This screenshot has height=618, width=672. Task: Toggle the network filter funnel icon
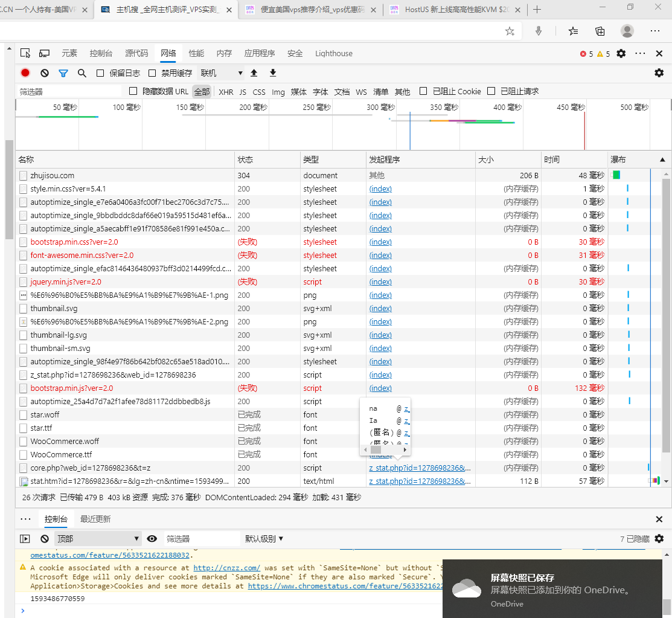tap(63, 73)
